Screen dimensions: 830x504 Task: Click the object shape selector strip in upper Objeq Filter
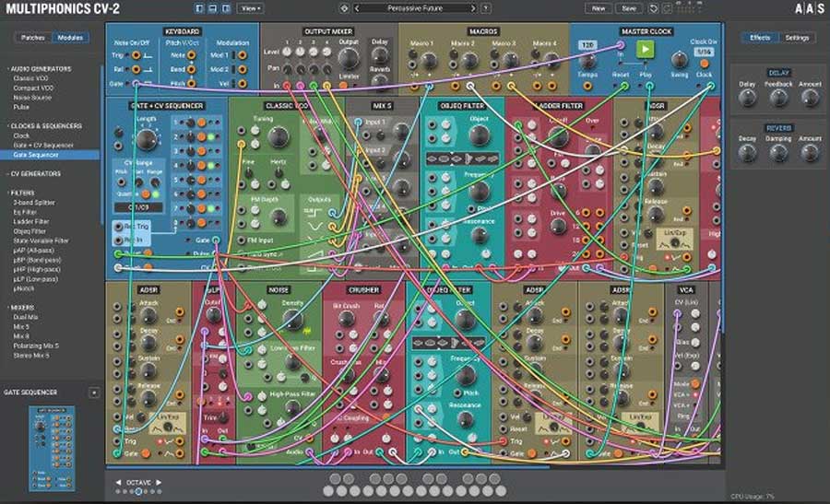463,158
